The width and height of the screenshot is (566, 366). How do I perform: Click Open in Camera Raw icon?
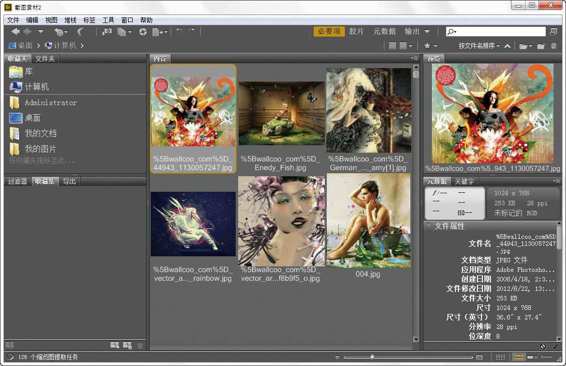tap(143, 32)
